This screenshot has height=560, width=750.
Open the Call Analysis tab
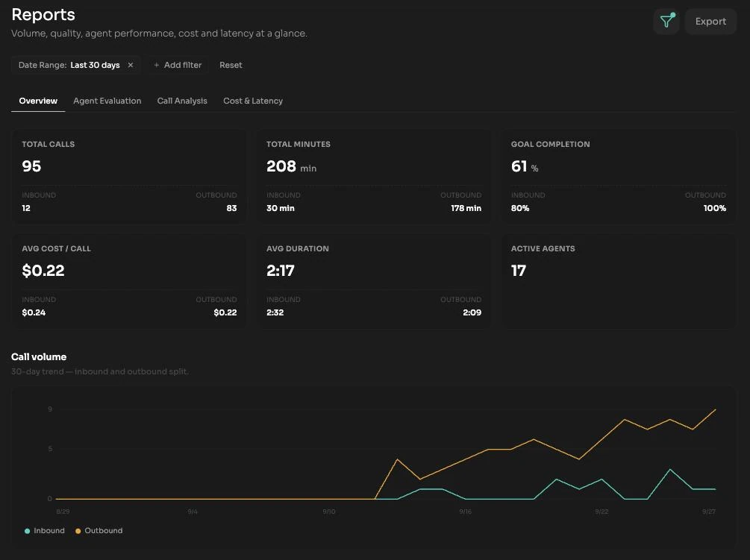182,101
